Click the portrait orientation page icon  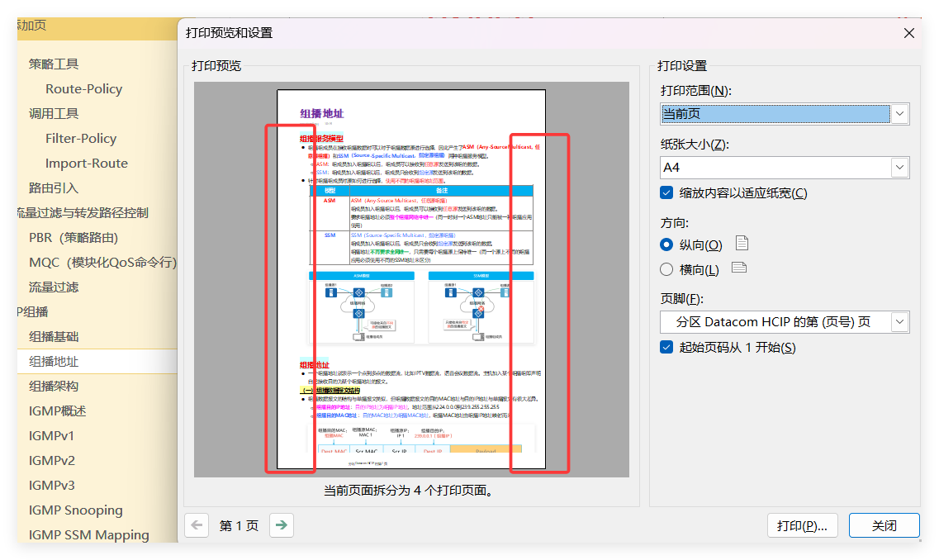coord(742,243)
